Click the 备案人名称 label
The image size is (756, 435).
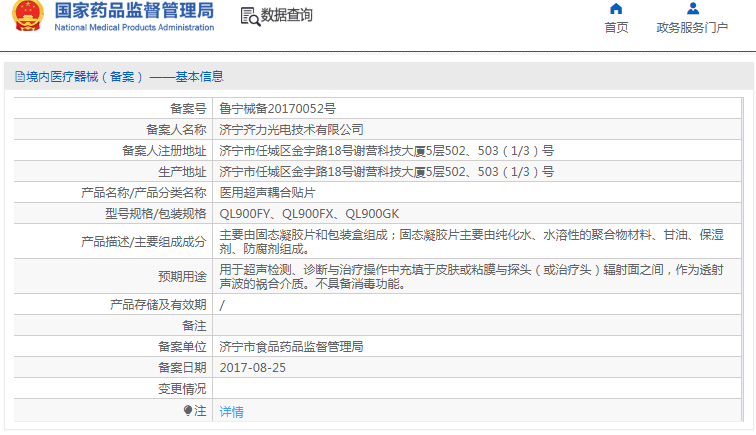coord(176,130)
